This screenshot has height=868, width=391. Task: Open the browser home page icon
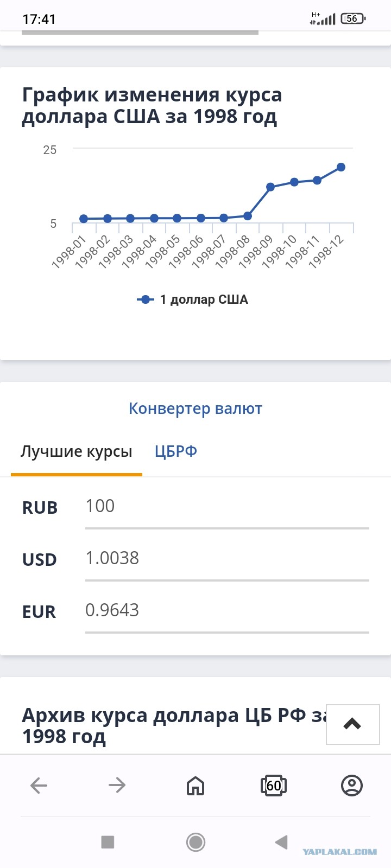point(195,785)
